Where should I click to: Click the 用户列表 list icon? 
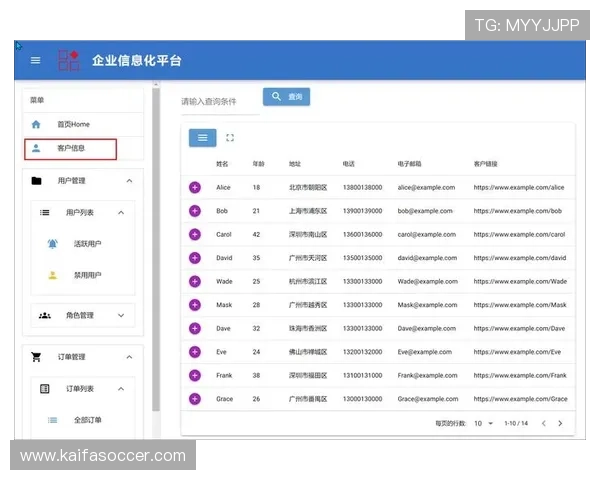click(x=45, y=212)
